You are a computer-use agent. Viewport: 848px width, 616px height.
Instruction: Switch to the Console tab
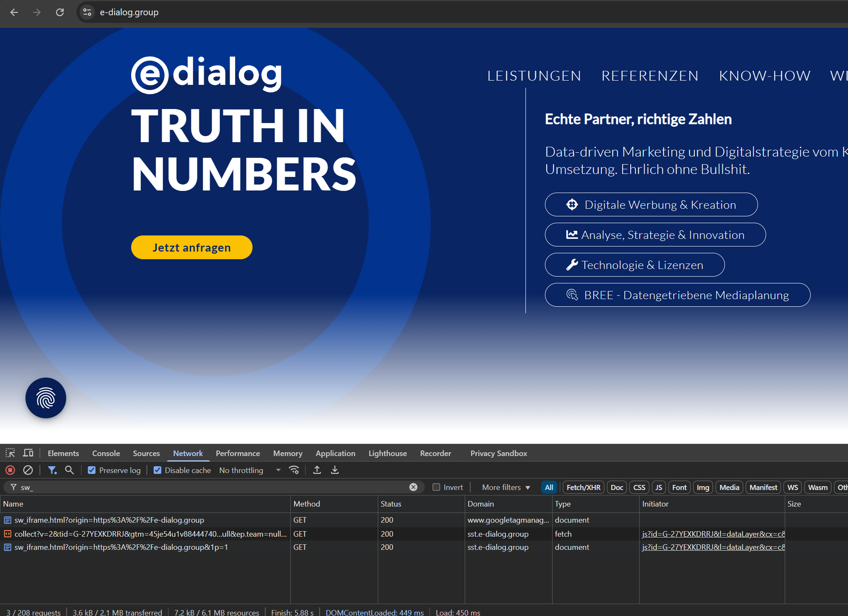point(106,453)
